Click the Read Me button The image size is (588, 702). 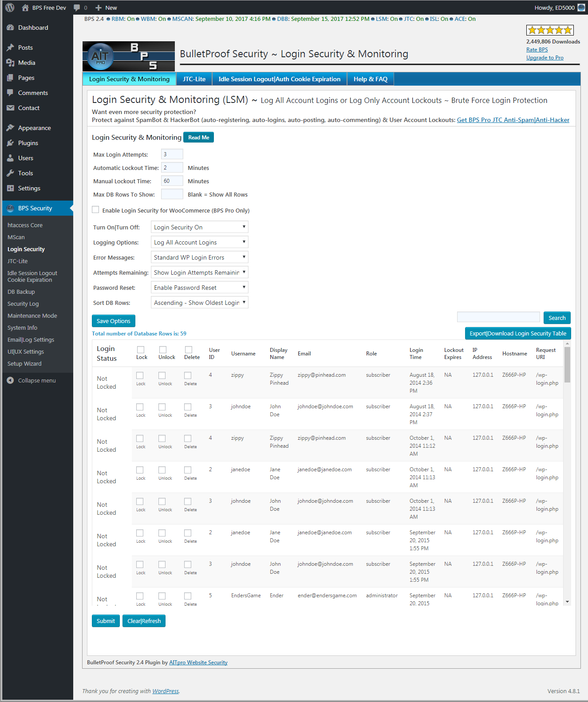point(199,138)
